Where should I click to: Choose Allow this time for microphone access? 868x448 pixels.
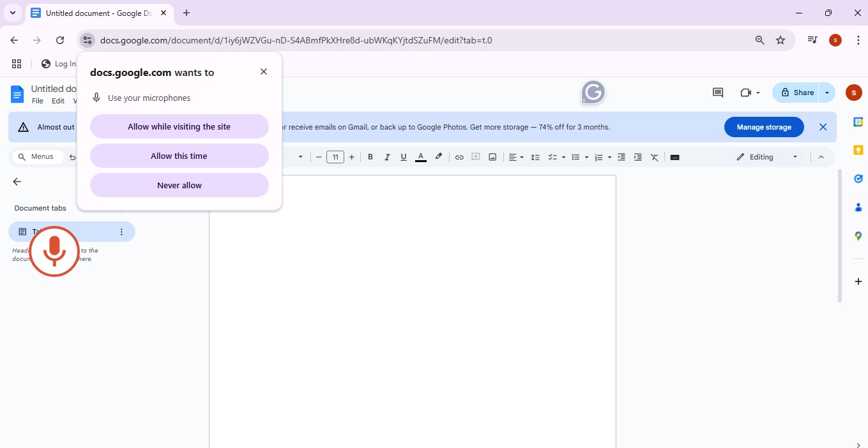coord(179,156)
